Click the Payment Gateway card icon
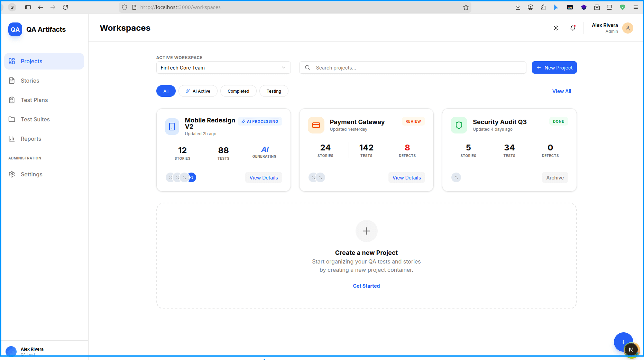Viewport: 644px width, 360px height. [x=316, y=125]
